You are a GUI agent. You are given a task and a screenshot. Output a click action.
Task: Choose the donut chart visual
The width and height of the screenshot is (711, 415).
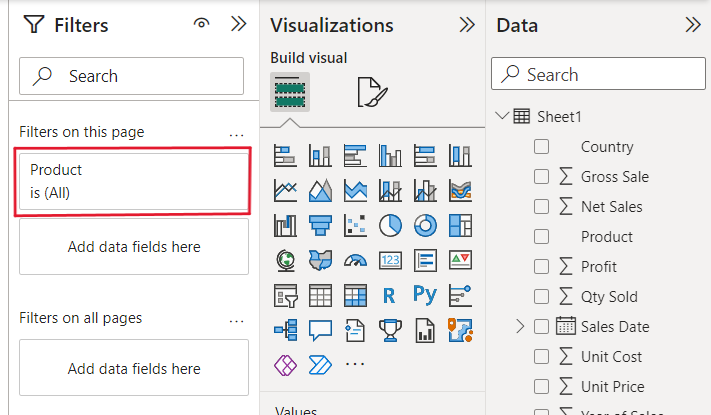(424, 226)
